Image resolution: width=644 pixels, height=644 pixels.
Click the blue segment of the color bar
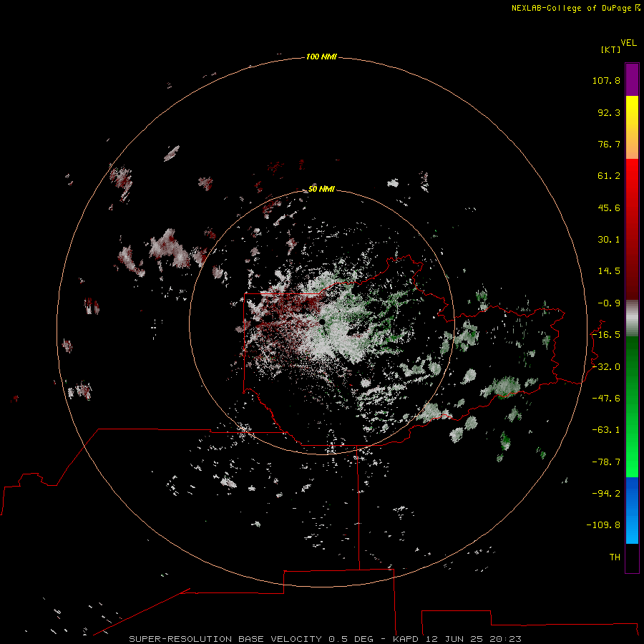coord(632,510)
